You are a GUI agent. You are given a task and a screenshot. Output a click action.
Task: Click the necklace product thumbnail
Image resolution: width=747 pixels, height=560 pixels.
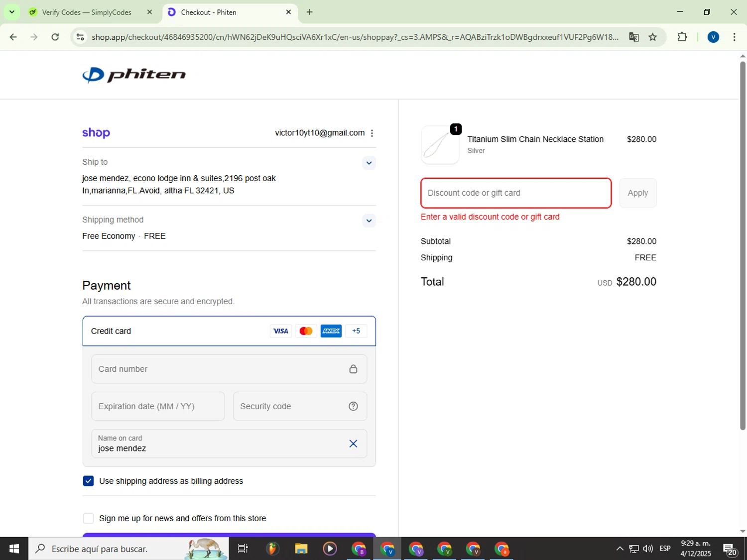[440, 145]
